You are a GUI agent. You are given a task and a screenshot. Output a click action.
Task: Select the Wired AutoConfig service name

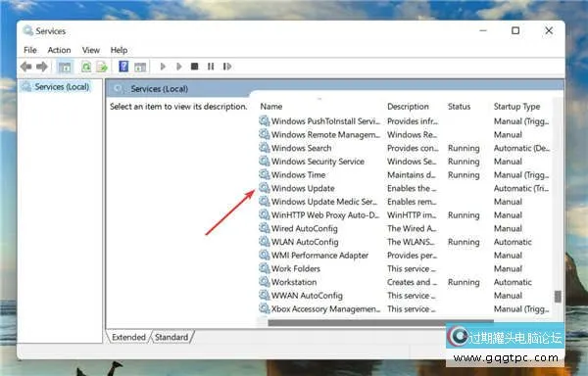(305, 228)
